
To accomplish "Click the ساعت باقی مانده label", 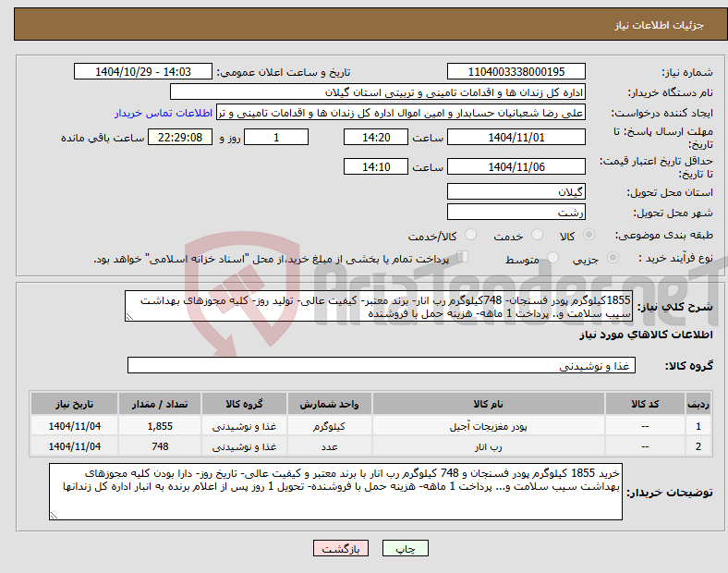I will pyautogui.click(x=103, y=138).
